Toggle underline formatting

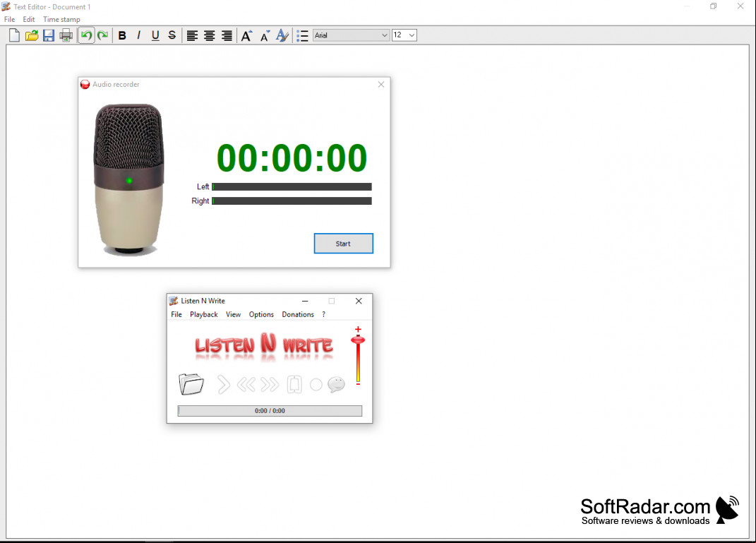click(x=155, y=35)
